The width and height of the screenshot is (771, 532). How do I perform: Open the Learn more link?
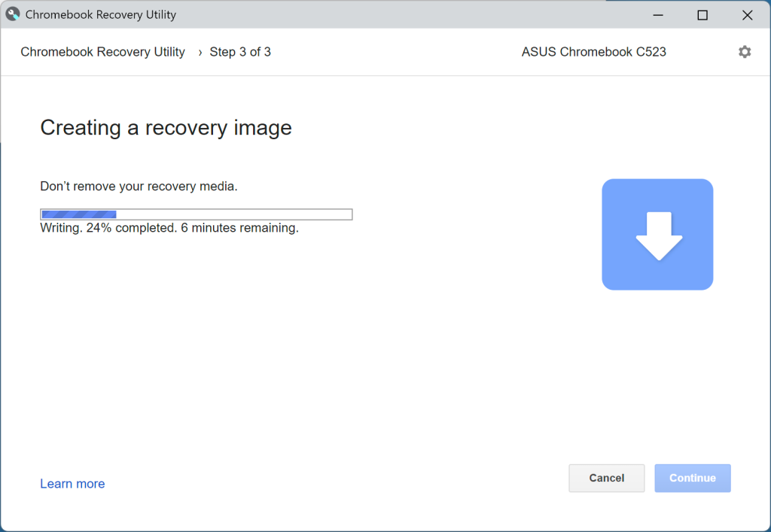72,484
